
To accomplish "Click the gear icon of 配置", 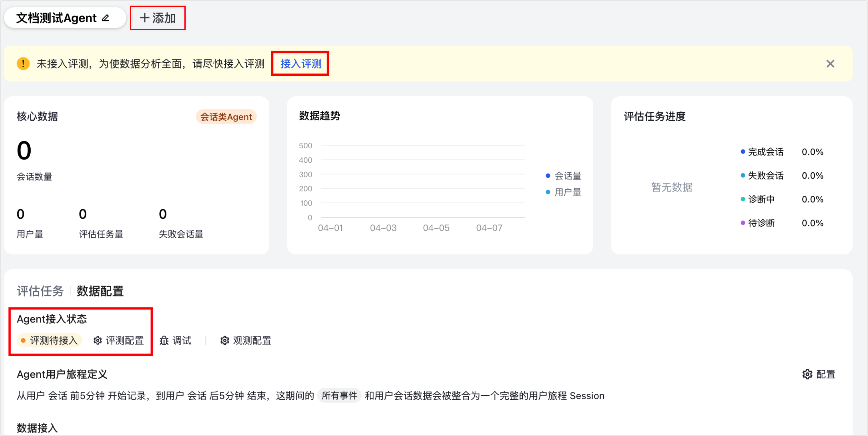I will pos(807,374).
